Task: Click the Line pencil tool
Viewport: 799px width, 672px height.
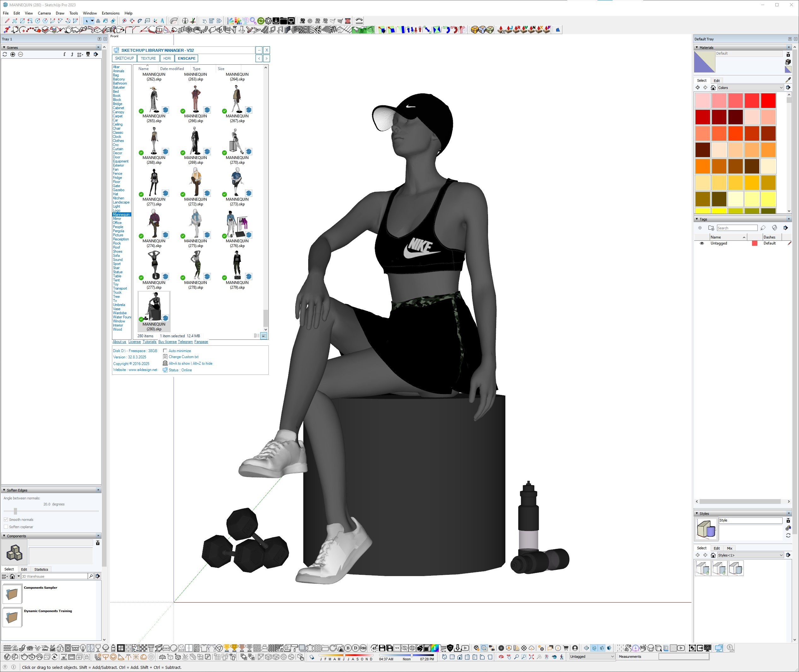Action: point(7,21)
